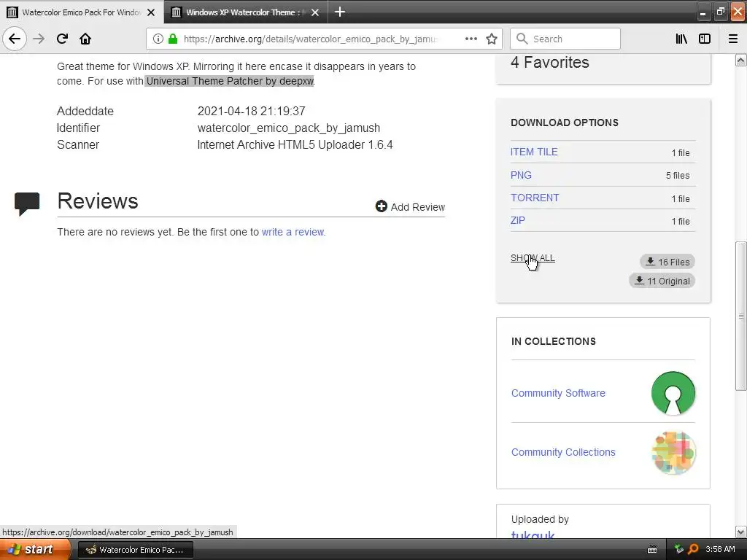Minimize the browser window

coord(703,12)
